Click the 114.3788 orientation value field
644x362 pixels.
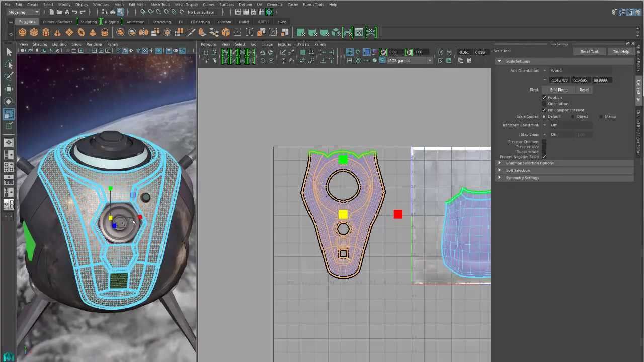559,80
